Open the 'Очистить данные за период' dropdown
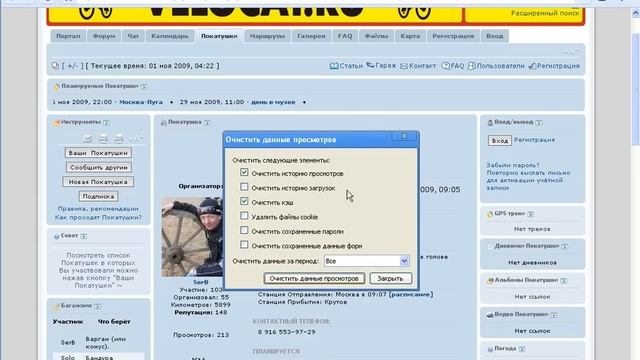 tap(366, 261)
